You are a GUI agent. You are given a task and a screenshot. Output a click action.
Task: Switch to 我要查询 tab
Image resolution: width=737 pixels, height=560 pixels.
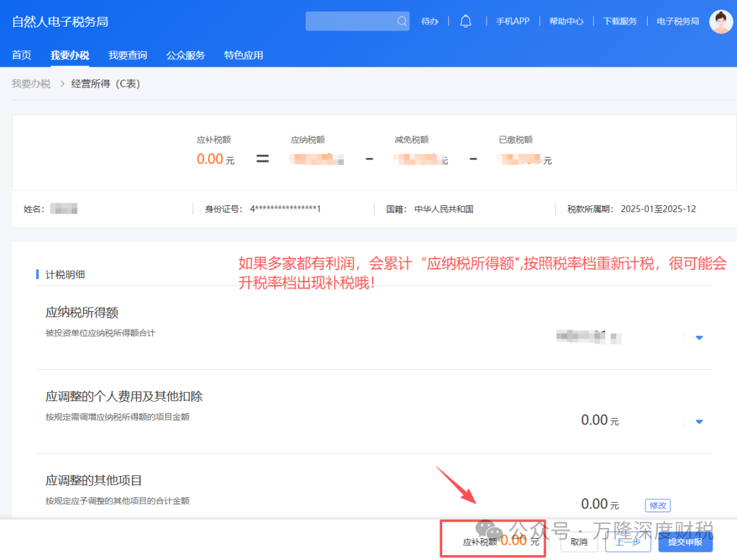[x=128, y=55]
